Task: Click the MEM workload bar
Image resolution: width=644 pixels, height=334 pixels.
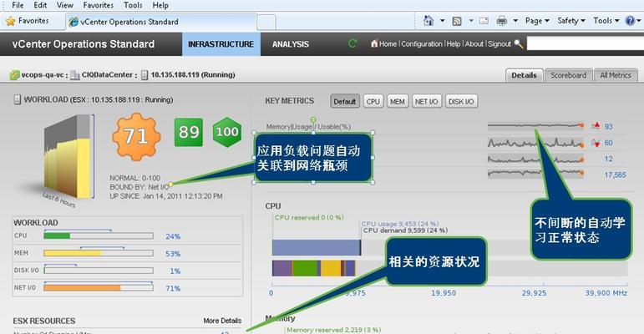Action: (x=99, y=253)
